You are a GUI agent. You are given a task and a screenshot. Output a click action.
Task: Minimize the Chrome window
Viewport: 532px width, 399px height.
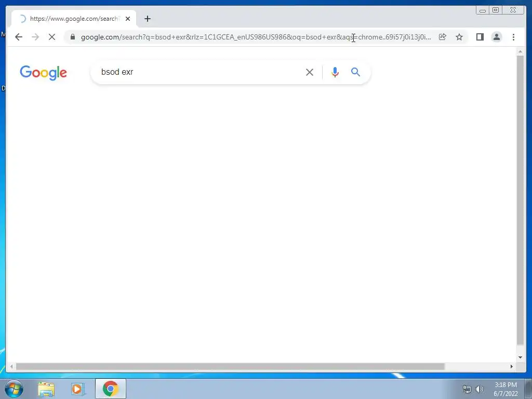tap(483, 10)
